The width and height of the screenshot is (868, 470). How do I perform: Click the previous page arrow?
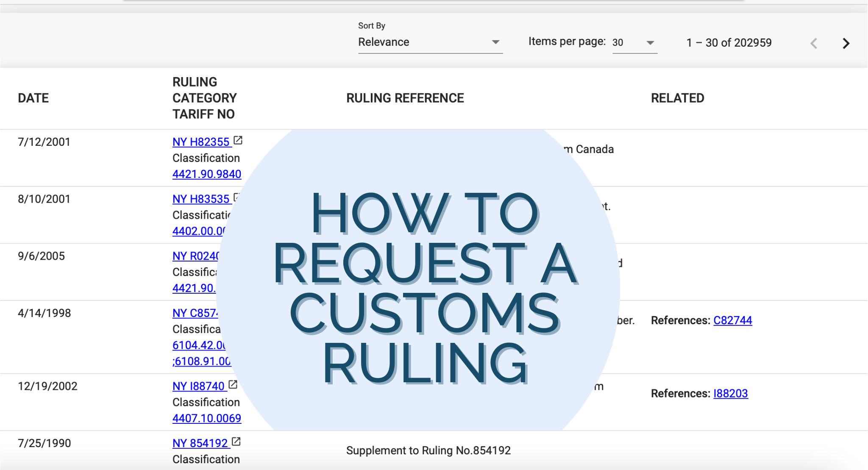click(813, 43)
